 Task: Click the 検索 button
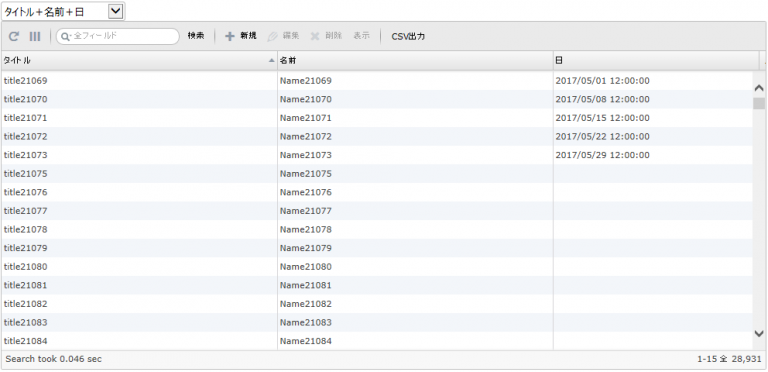pyautogui.click(x=196, y=36)
